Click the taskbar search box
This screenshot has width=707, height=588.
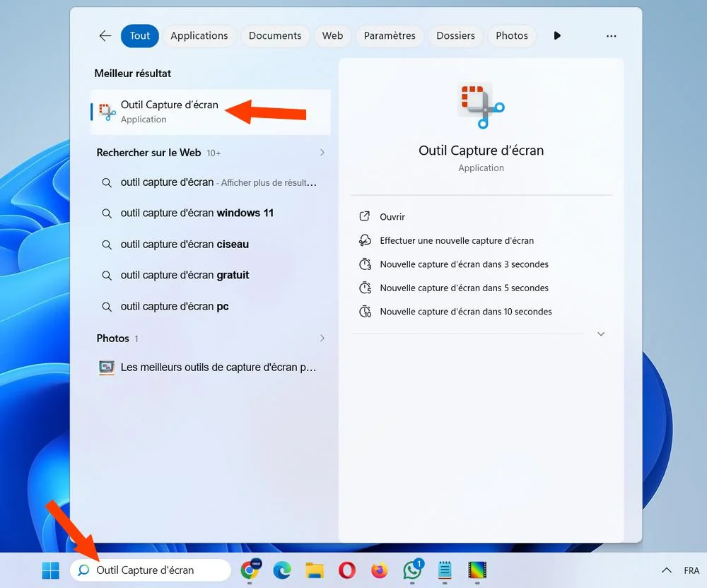(151, 570)
